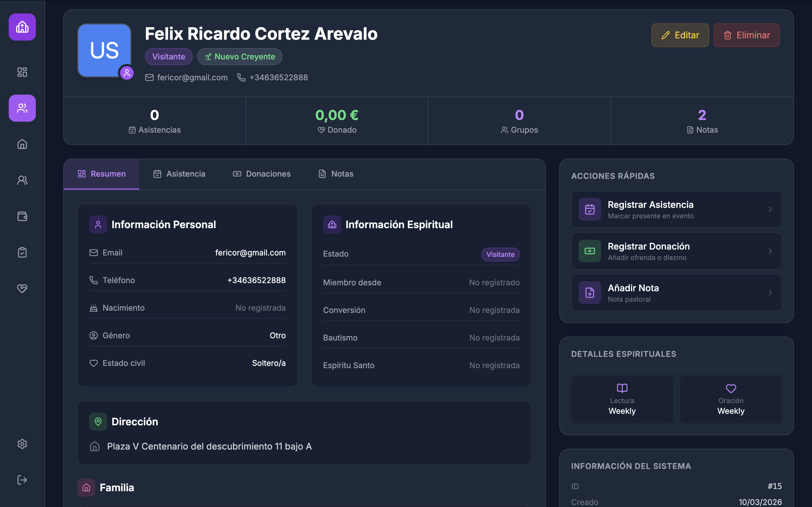This screenshot has height=507, width=812.
Task: Select the Visitante badge under the name
Action: tap(168, 56)
